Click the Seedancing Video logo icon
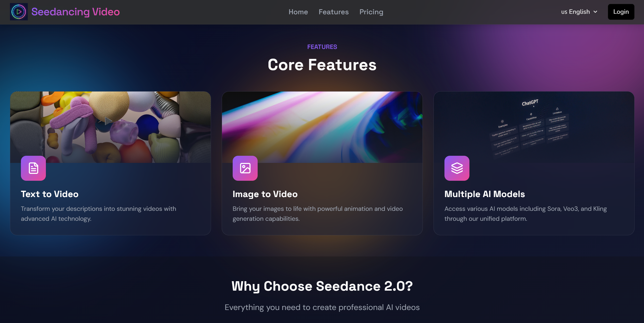 click(19, 12)
